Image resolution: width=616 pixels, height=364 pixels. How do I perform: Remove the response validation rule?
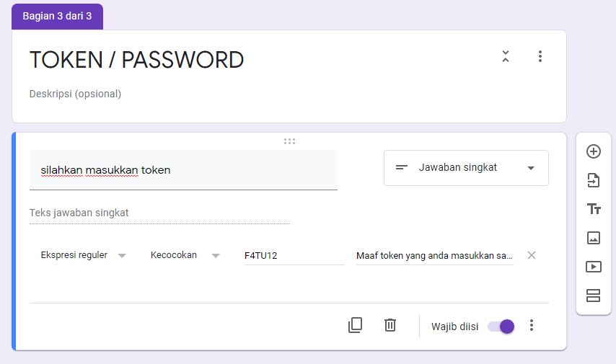tap(532, 255)
